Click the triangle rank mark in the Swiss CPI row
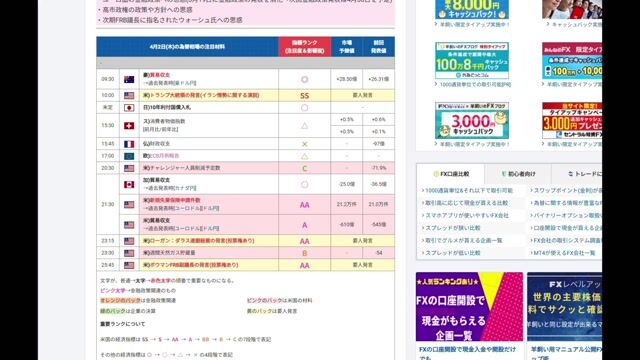Screen dimensions: 640x360 click(304, 126)
